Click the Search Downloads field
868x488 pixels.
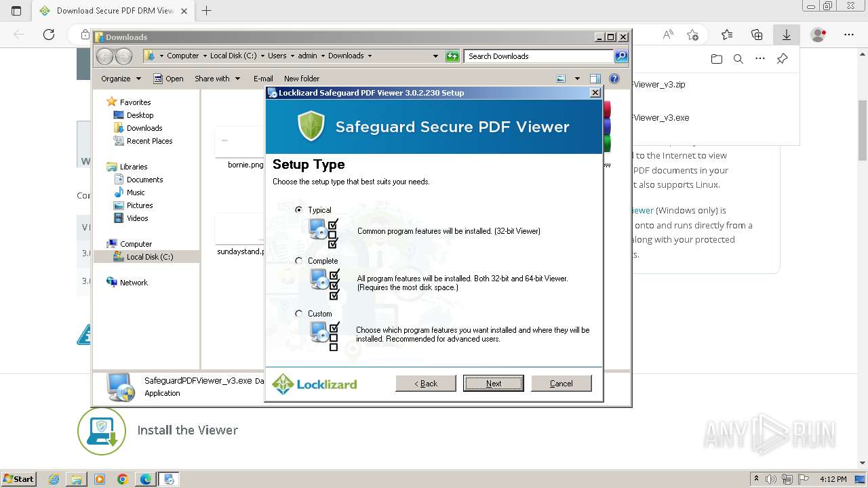pyautogui.click(x=539, y=56)
